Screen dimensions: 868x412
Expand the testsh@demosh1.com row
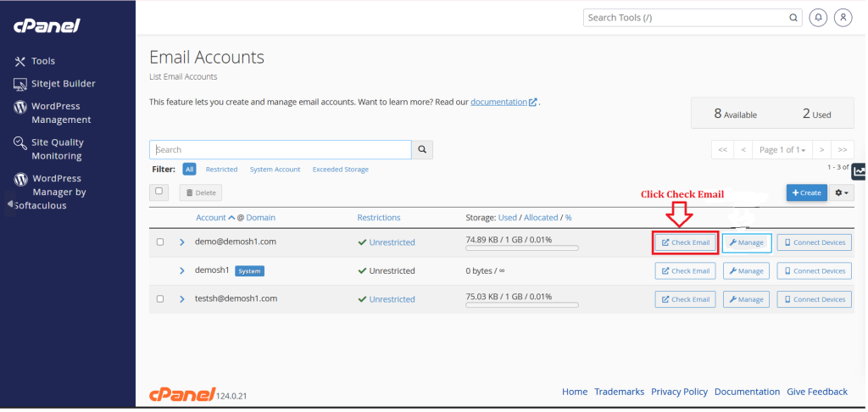click(x=181, y=299)
